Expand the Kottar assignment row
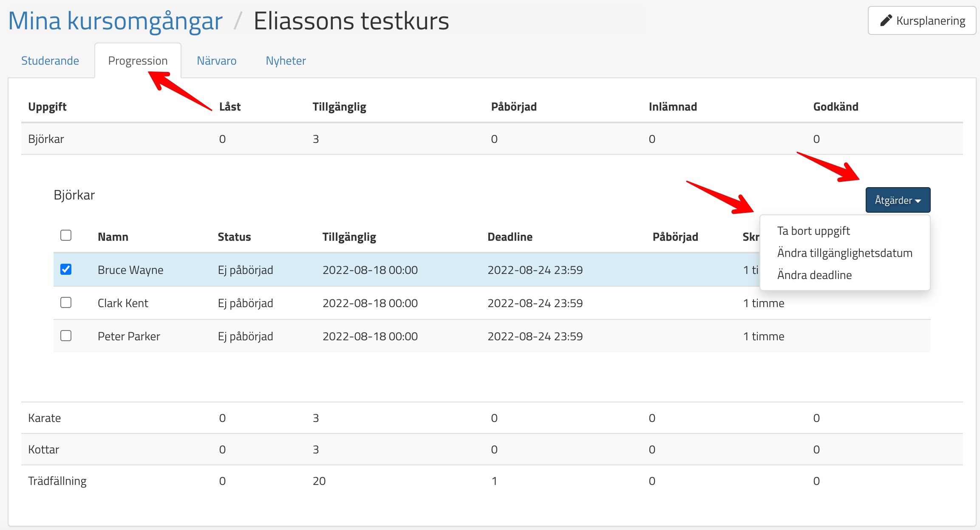980x530 pixels. (x=43, y=449)
